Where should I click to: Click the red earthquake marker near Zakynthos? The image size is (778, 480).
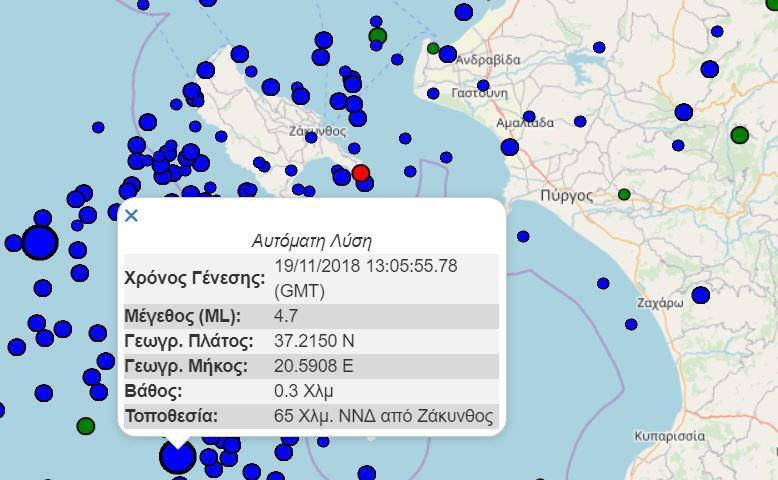[x=360, y=173]
